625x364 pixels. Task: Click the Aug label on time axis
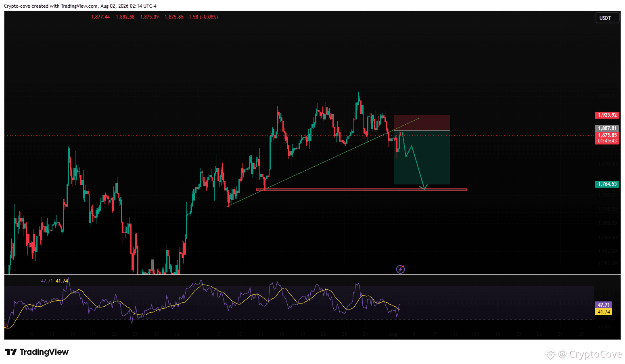[393, 334]
